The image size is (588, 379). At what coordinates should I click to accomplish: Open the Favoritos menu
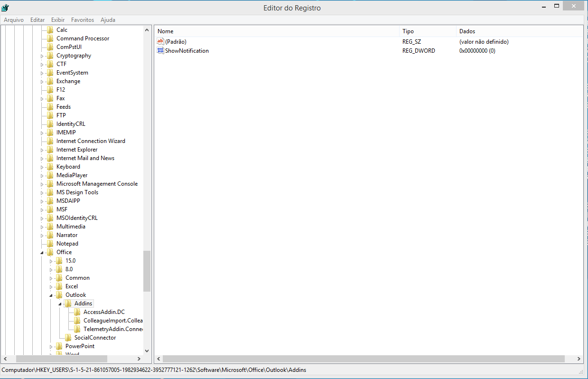(83, 20)
